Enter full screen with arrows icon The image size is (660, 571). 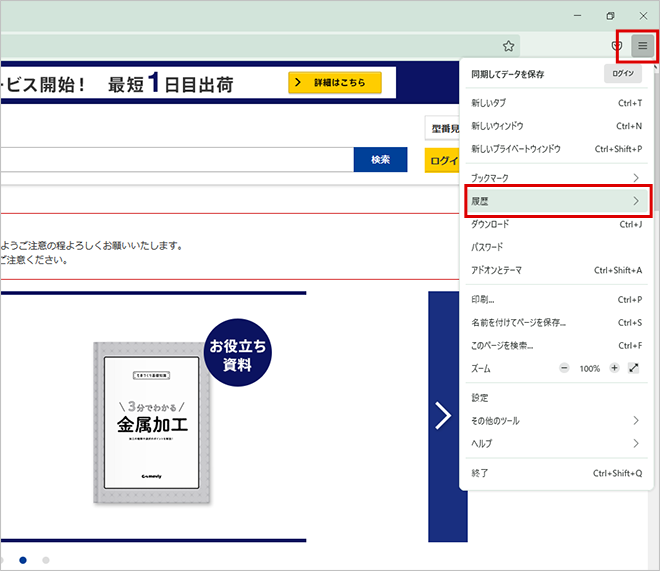pos(634,368)
